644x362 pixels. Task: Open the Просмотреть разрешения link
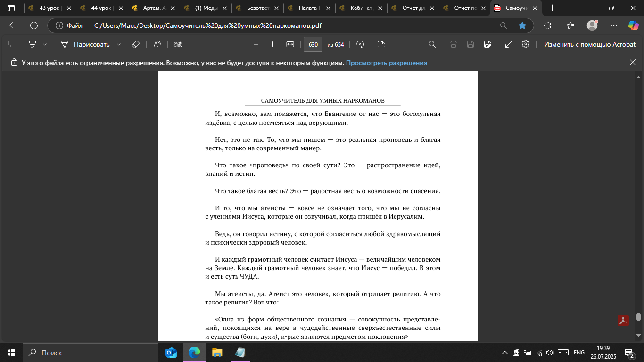[387, 63]
